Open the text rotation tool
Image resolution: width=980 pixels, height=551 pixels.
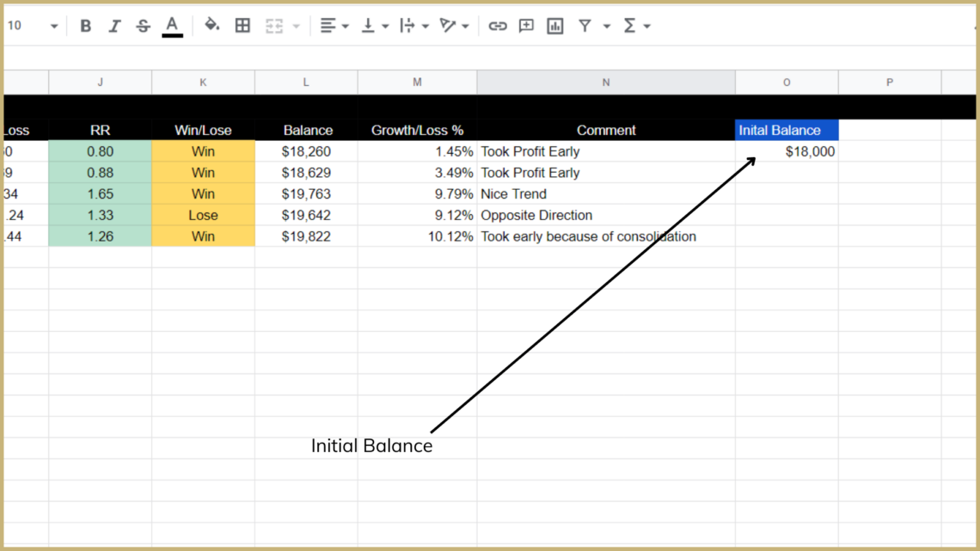click(x=449, y=26)
